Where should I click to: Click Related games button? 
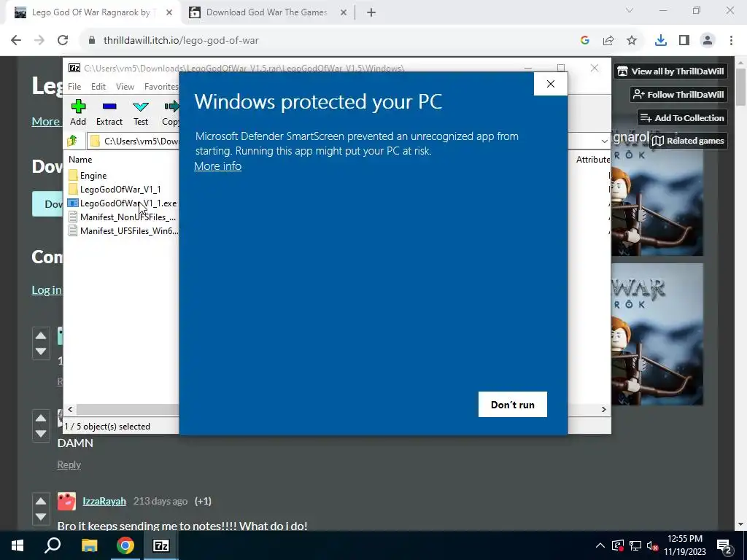689,141
